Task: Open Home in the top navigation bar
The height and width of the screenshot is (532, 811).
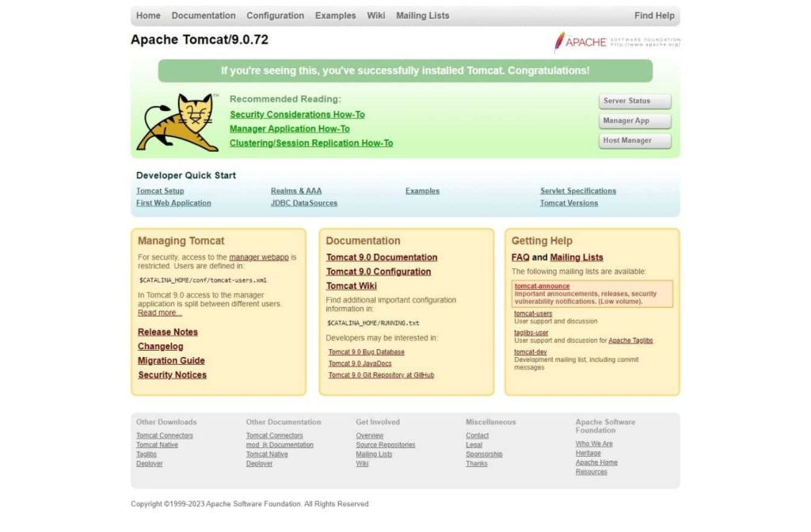Action: (x=148, y=16)
